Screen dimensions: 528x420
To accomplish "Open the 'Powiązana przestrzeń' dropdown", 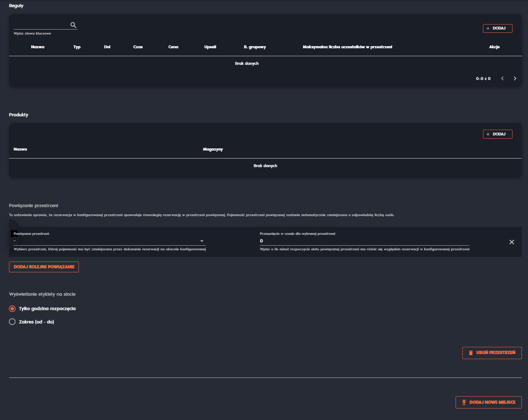I will click(x=110, y=241).
